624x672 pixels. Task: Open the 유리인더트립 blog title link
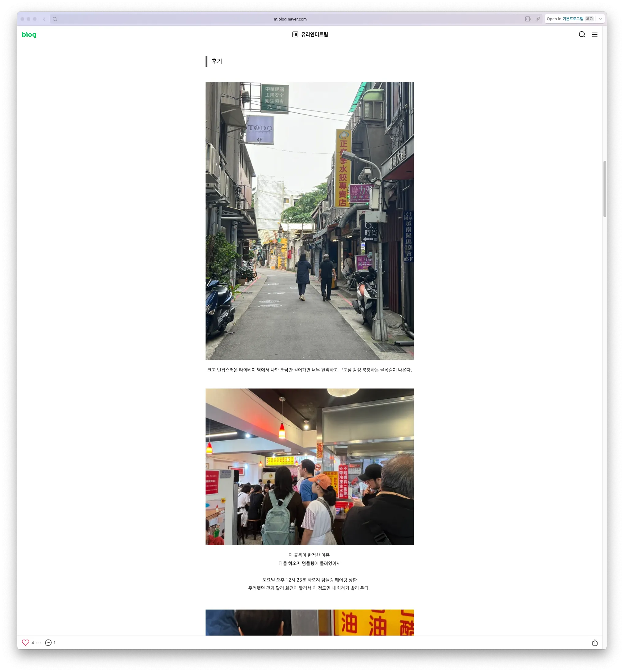tap(314, 34)
